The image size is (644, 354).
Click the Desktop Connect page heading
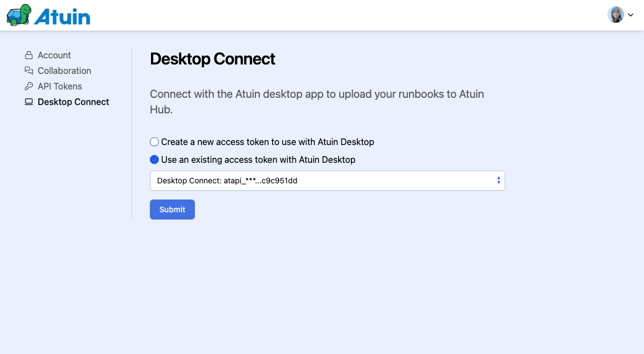[x=212, y=59]
